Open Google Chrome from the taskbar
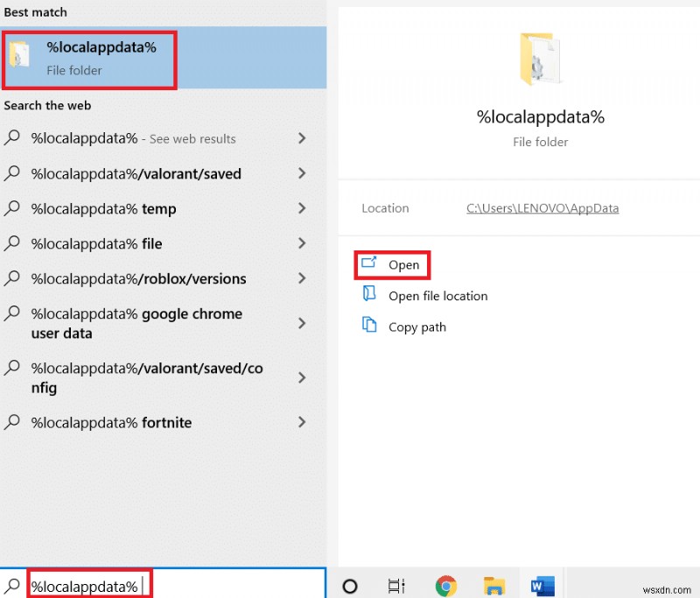Screen dimensions: 700x598 coord(446,585)
